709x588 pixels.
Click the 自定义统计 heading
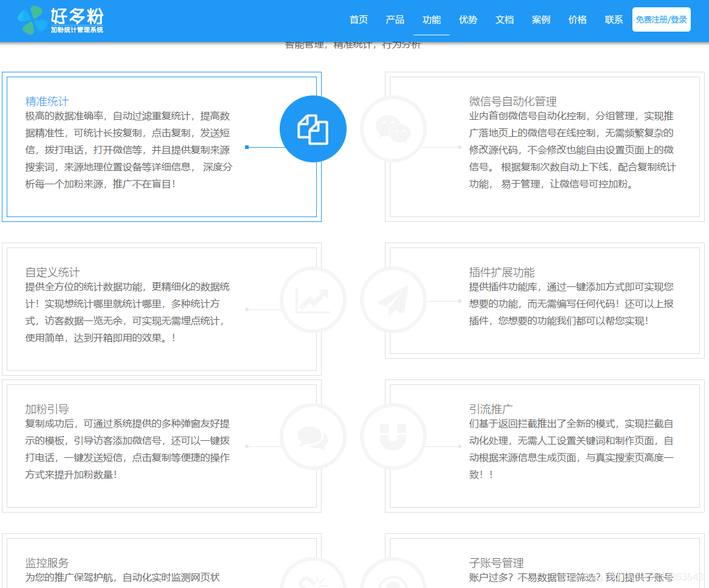pyautogui.click(x=52, y=272)
